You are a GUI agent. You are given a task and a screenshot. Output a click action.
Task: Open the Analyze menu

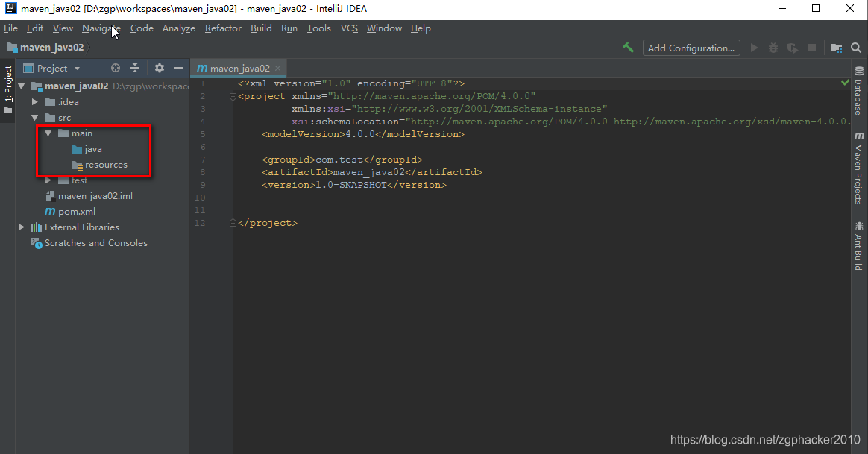coord(179,28)
